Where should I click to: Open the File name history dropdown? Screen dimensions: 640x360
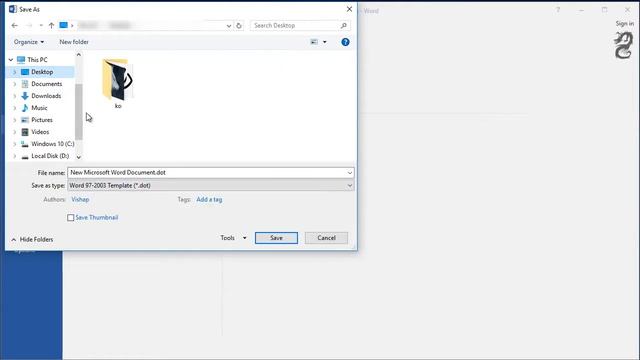350,173
